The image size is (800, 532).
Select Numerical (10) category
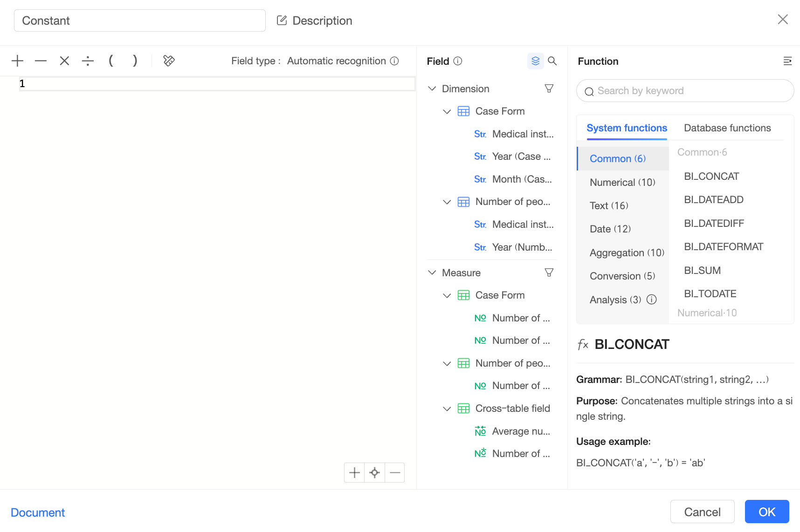click(623, 182)
